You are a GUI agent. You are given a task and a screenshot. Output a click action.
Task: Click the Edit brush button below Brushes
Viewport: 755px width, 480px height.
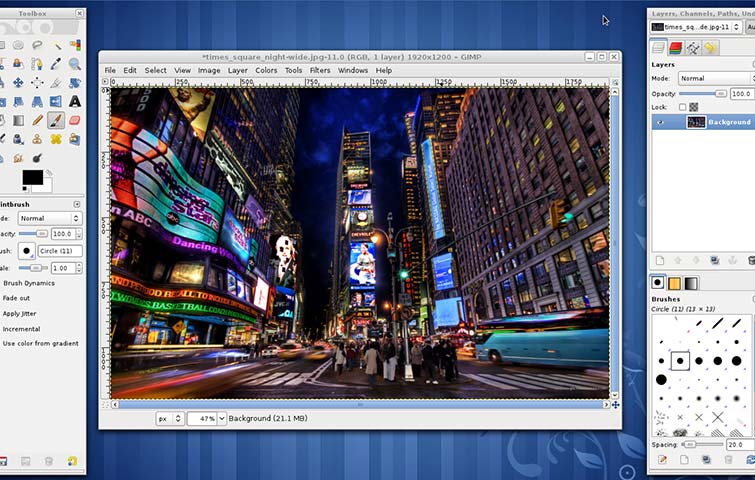[662, 460]
